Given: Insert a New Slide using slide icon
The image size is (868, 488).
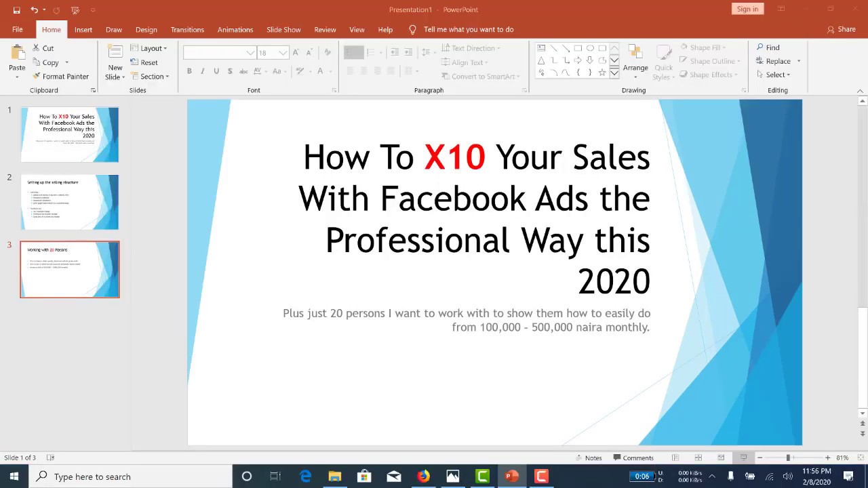Looking at the screenshot, I should coord(115,54).
